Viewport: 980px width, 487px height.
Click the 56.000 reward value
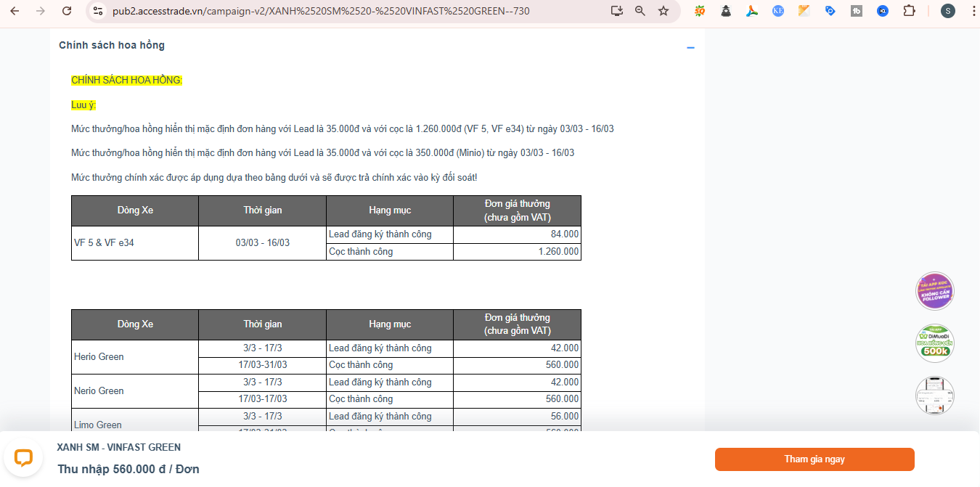pyautogui.click(x=565, y=417)
